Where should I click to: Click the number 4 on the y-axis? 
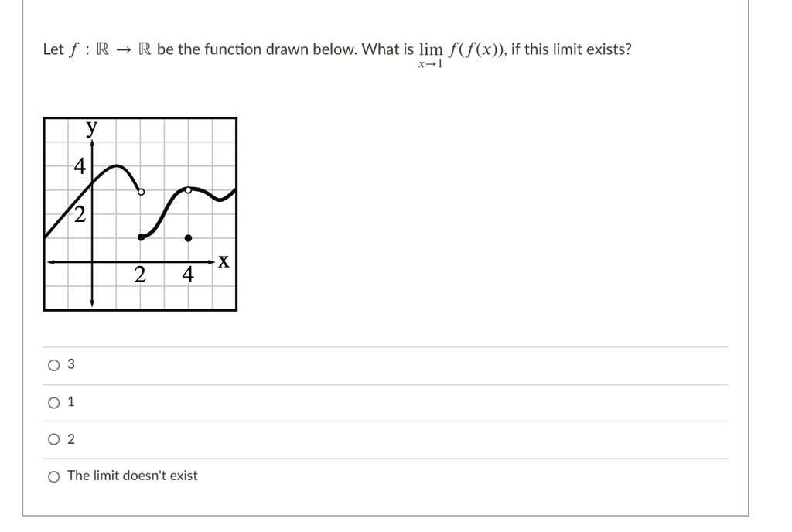tap(80, 165)
